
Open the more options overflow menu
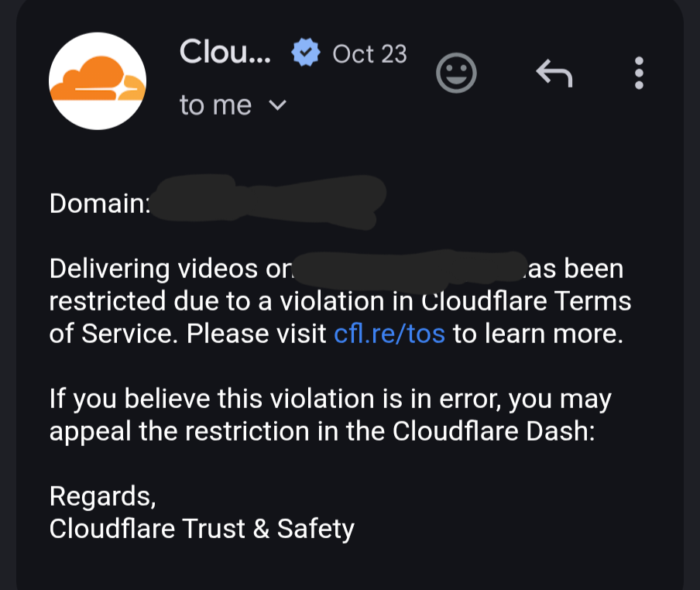[640, 74]
